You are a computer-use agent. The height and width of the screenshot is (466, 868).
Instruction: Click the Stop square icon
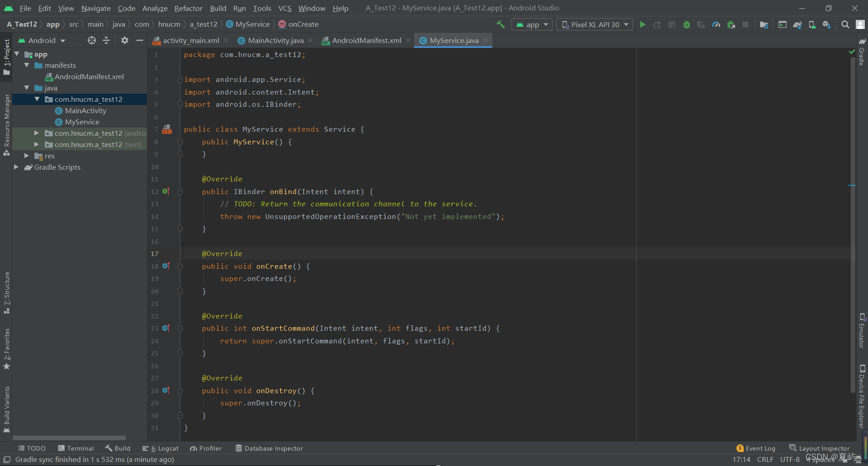tap(745, 24)
